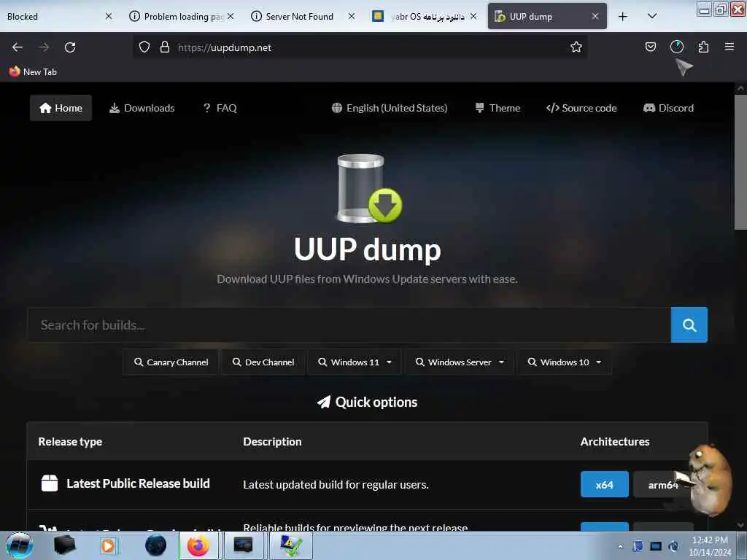
Task: Reload the page with the refresh icon
Action: 70,47
